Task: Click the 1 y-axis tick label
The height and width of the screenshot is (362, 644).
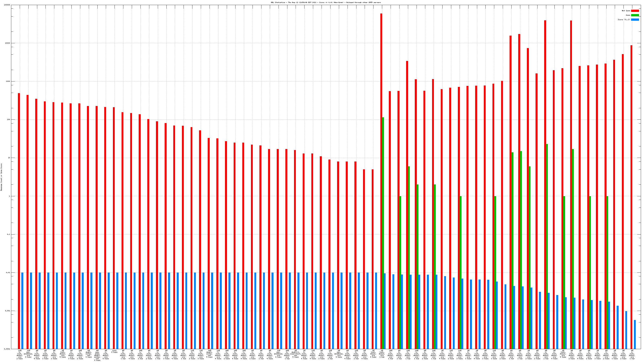Action: 10,196
